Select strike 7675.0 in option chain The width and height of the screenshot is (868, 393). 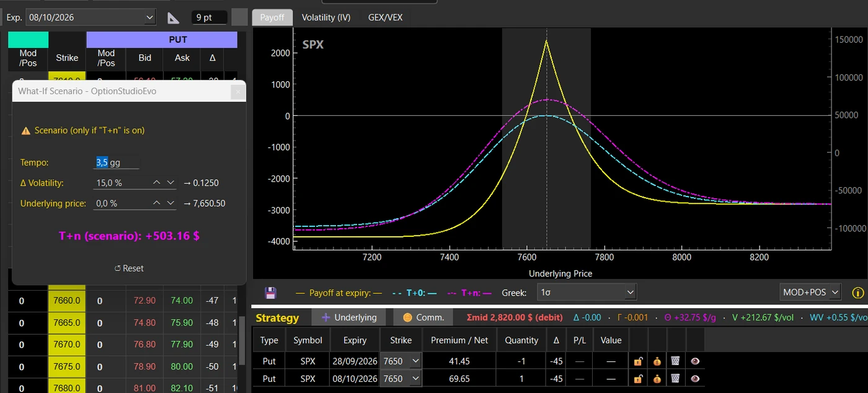(67, 366)
